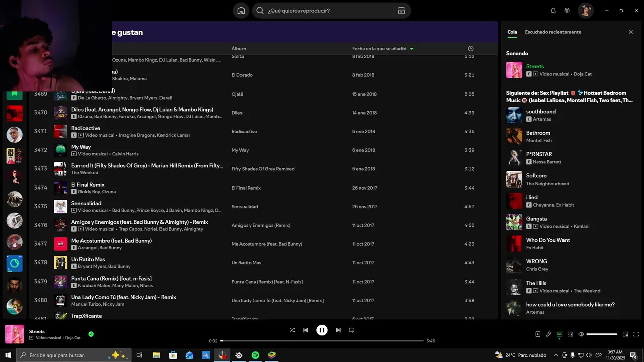Viewport: 644px width, 362px height.
Task: Click the system volume tray icon
Action: (589, 355)
